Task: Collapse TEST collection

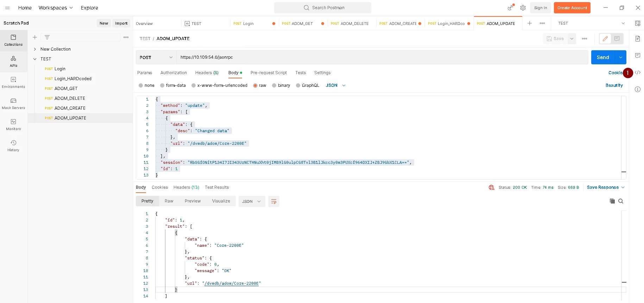Action: 35,59
